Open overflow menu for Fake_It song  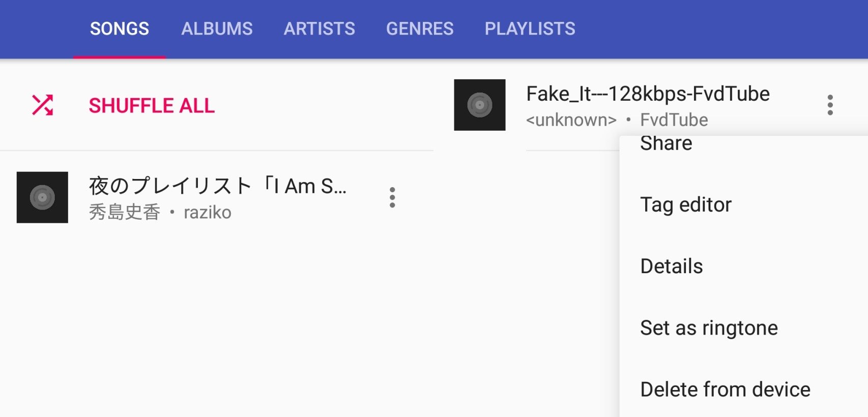click(830, 105)
